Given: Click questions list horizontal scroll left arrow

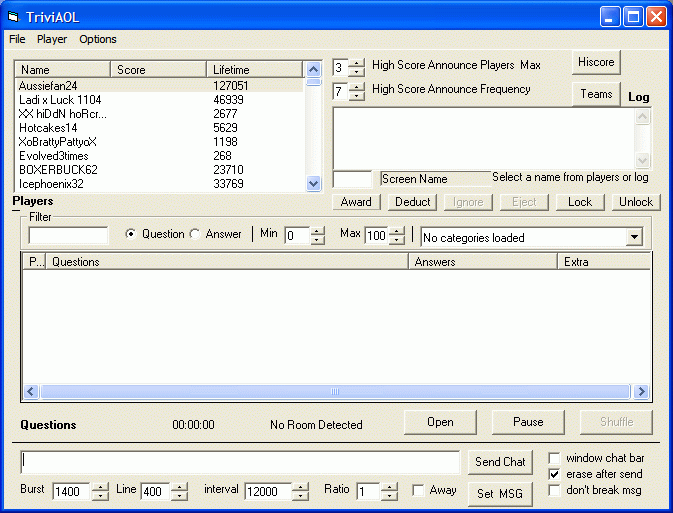Looking at the screenshot, I should (30, 392).
